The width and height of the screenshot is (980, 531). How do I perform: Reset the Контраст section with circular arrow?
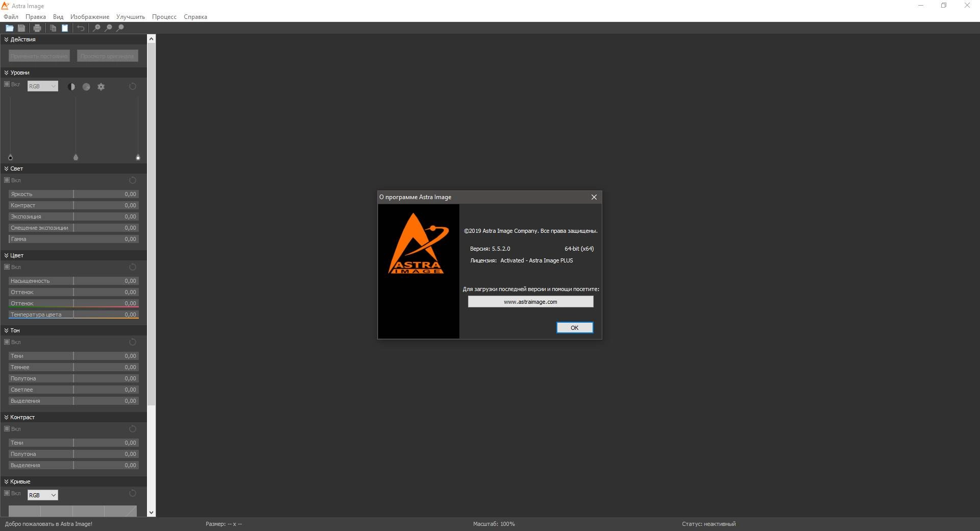[x=133, y=429]
